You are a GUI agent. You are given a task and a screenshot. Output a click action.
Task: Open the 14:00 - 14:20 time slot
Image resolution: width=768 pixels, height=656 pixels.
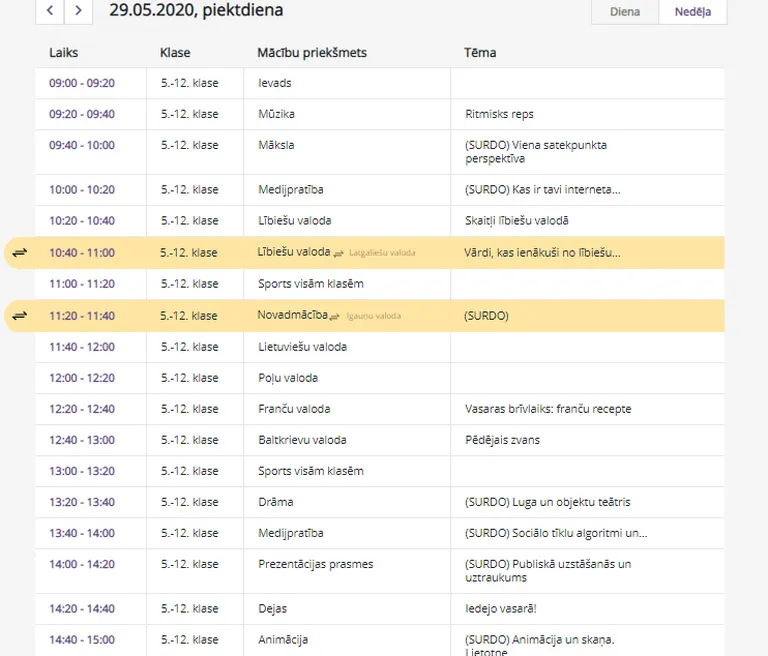[82, 564]
